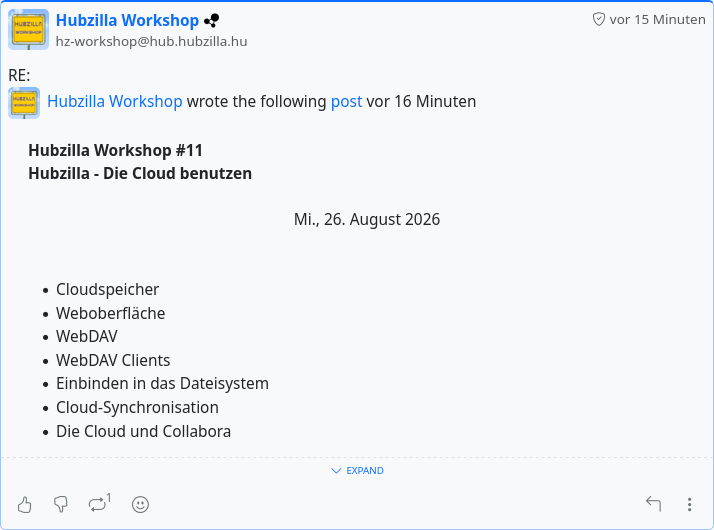
Task: Open the quoted 'post' link
Action: (x=347, y=102)
